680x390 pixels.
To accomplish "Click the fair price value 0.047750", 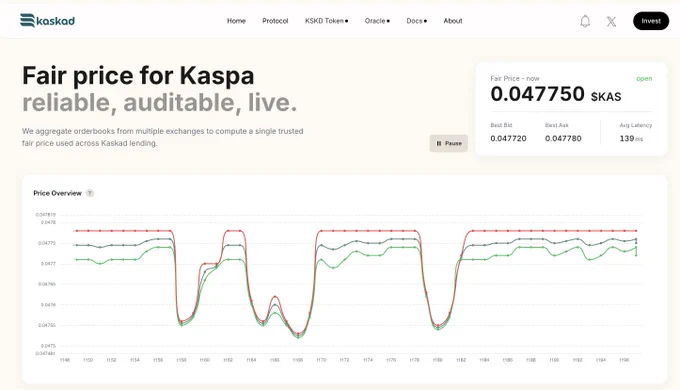I will click(x=538, y=94).
